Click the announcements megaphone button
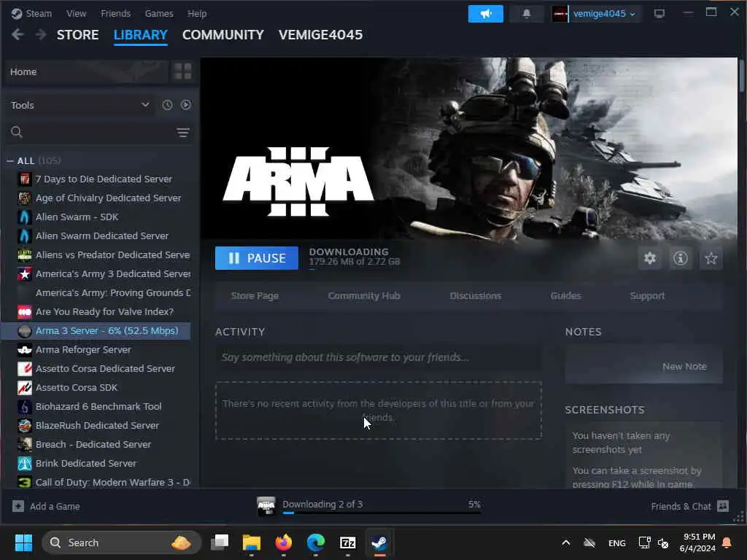 pyautogui.click(x=485, y=14)
